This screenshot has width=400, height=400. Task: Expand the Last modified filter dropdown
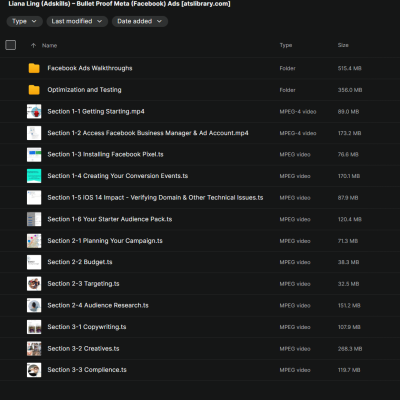click(x=77, y=21)
